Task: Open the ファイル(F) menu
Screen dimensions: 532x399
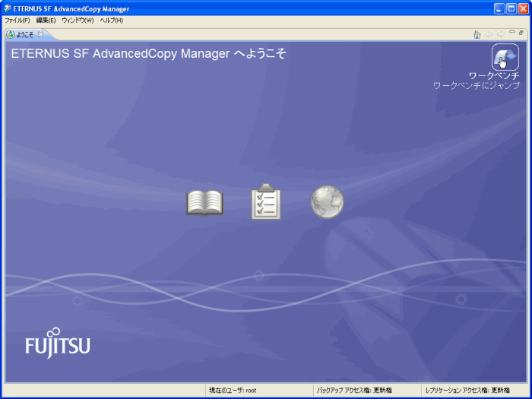Action: coord(17,21)
